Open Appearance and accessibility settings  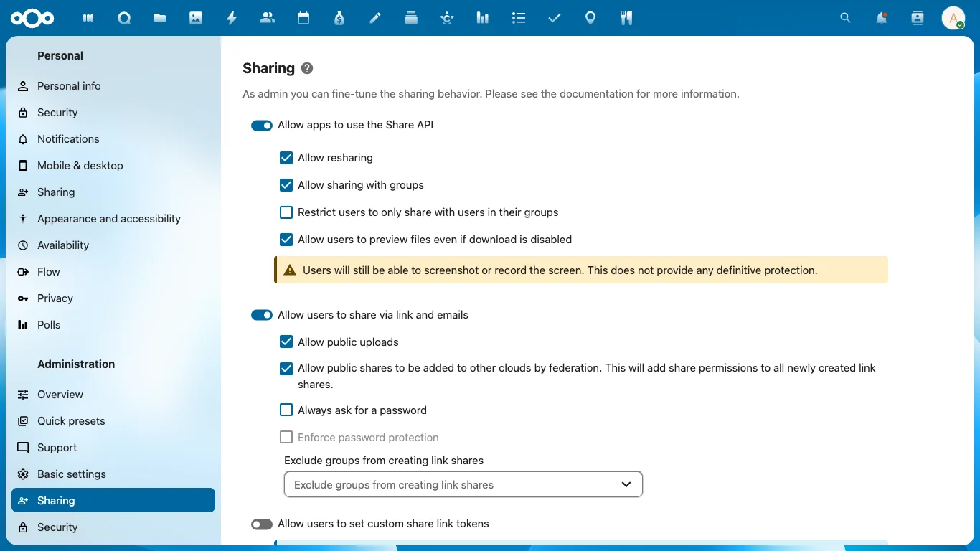113,219
